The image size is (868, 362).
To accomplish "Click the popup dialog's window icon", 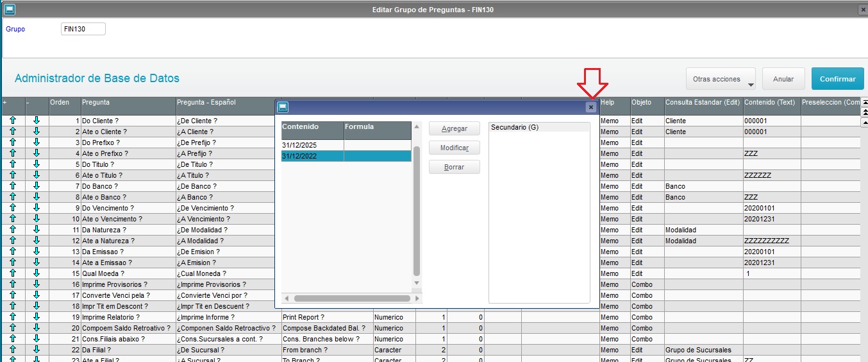I will coord(283,107).
